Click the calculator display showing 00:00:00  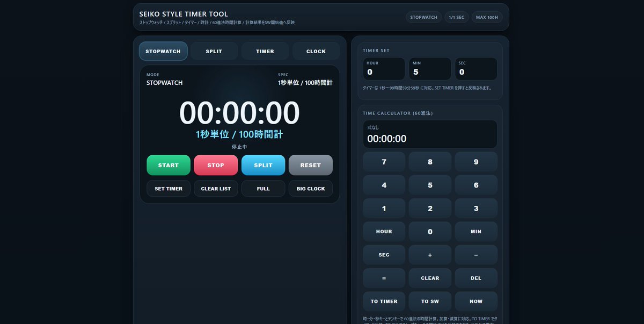pyautogui.click(x=430, y=134)
